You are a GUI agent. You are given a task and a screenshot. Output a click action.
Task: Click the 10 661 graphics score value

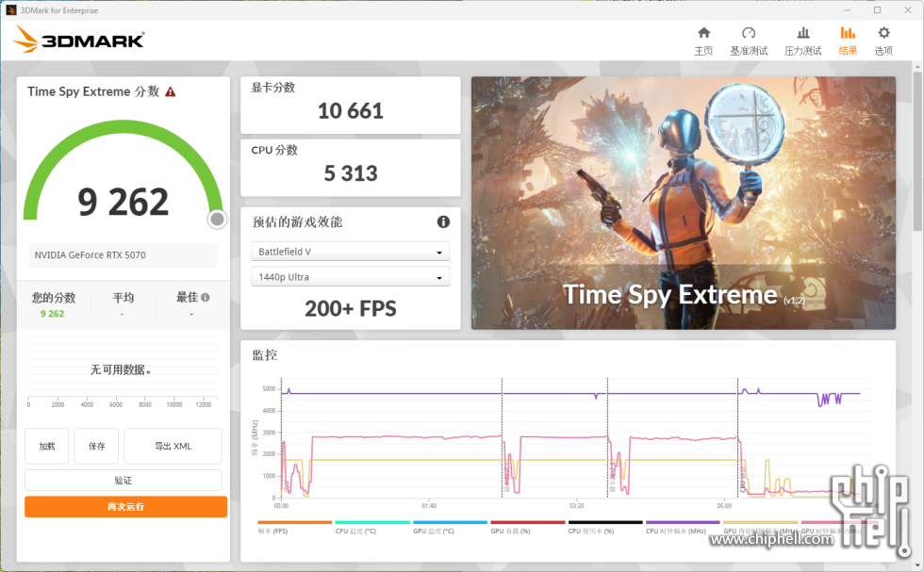pos(351,111)
